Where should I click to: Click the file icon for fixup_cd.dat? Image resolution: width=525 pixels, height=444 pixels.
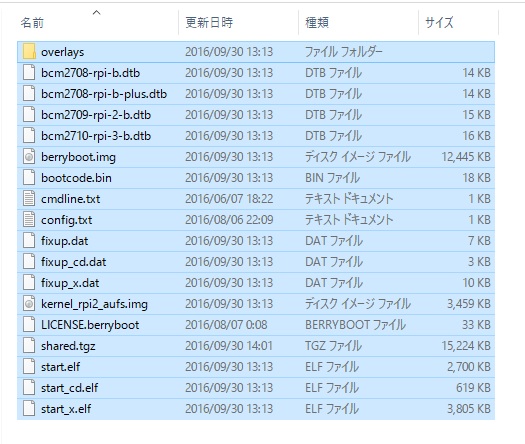click(x=29, y=262)
